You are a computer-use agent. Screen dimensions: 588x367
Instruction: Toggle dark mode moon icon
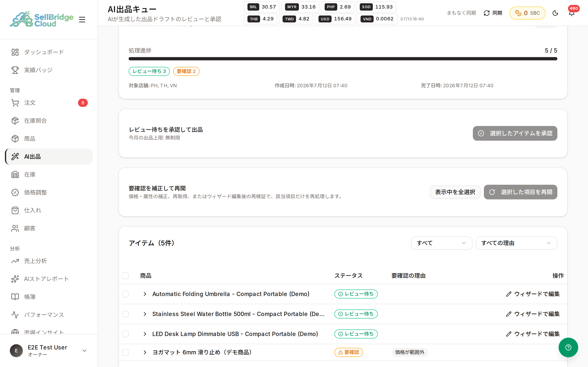555,13
